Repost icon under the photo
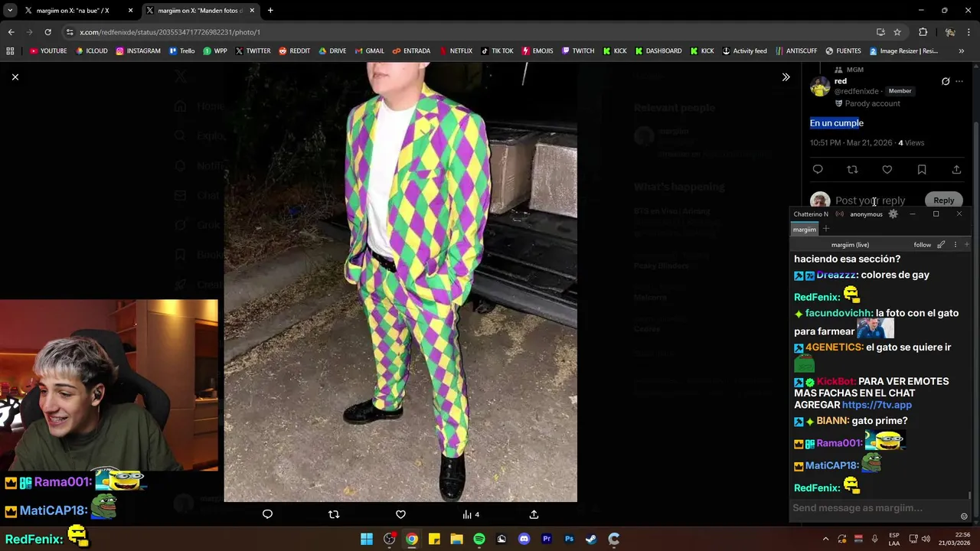 point(334,514)
